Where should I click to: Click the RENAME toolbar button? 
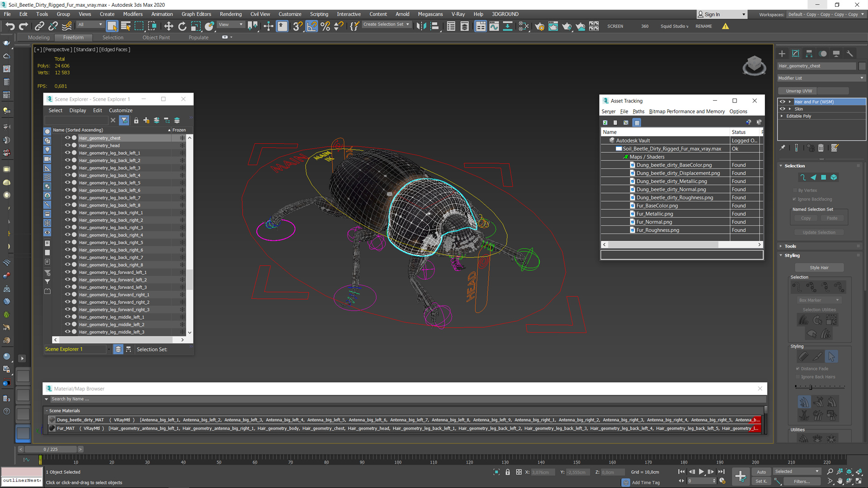pyautogui.click(x=703, y=26)
